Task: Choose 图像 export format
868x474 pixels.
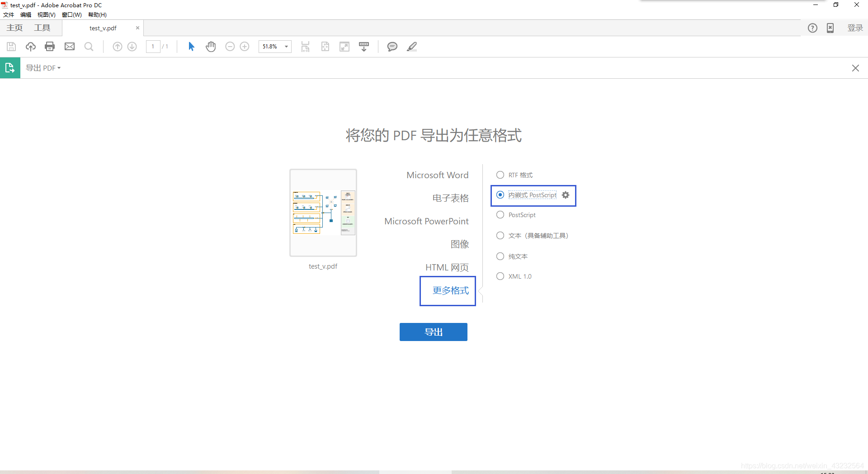Action: pos(459,244)
